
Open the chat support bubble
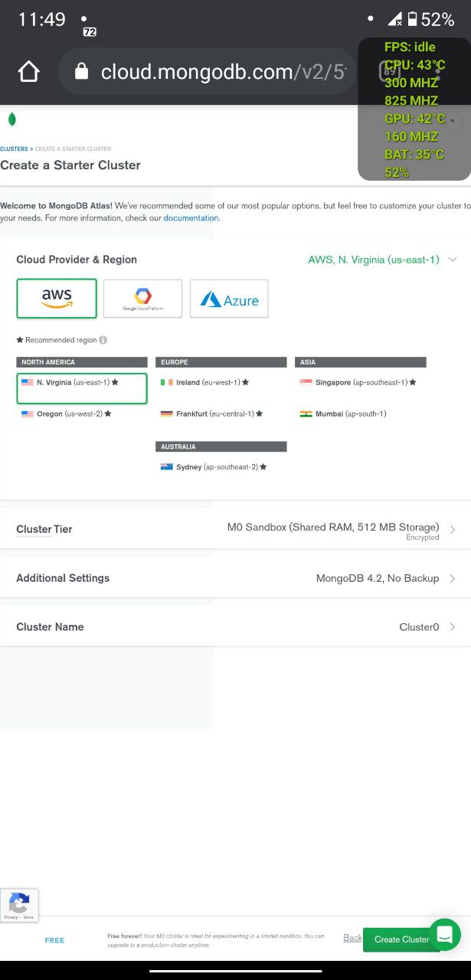445,935
